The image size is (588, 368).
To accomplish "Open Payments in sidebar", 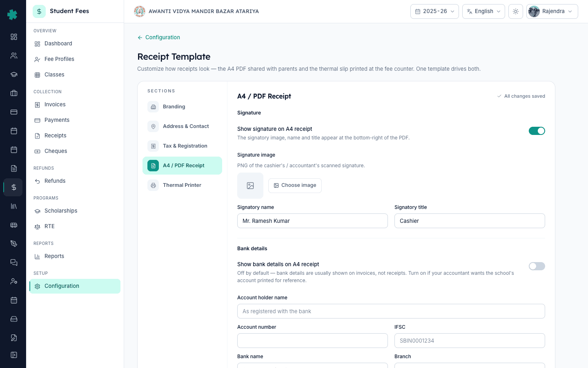I will (75, 120).
